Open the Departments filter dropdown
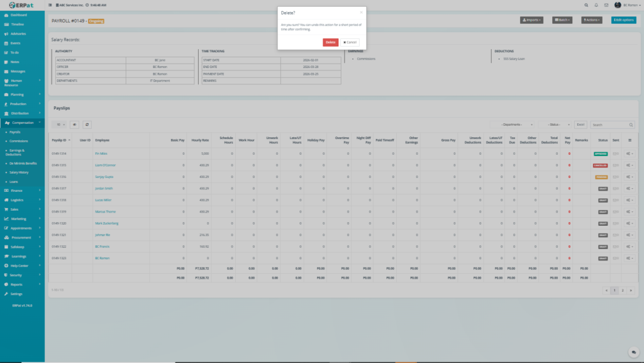The height and width of the screenshot is (363, 644). 513,125
